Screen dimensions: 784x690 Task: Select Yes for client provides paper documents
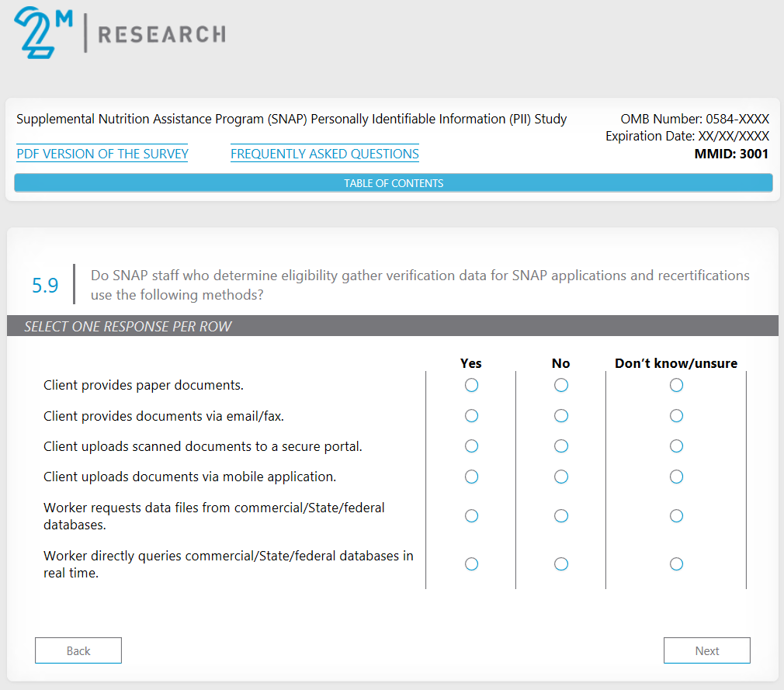click(471, 386)
